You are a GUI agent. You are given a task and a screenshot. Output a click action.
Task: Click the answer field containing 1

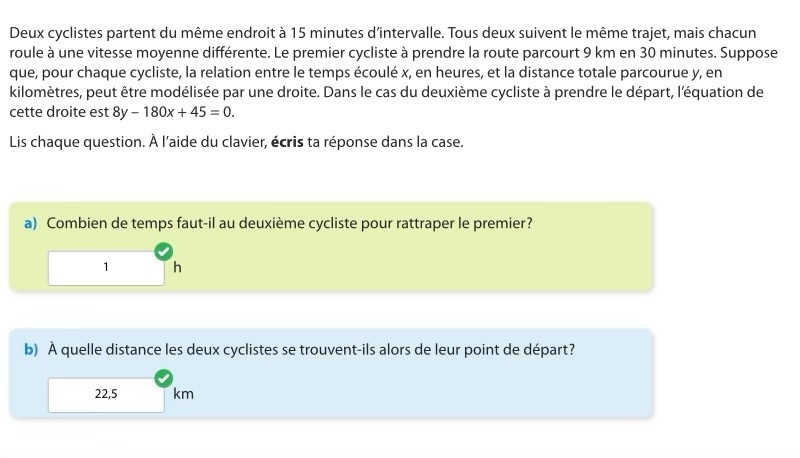coord(106,267)
